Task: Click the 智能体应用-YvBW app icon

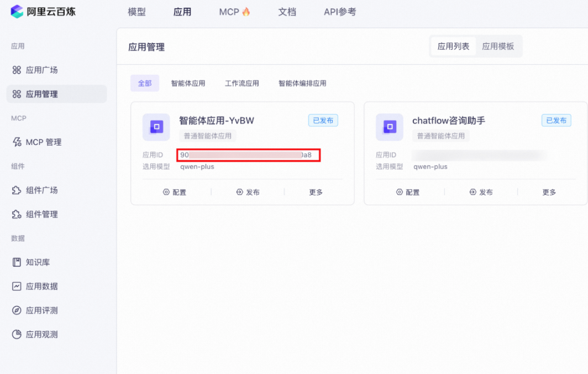Action: click(156, 127)
